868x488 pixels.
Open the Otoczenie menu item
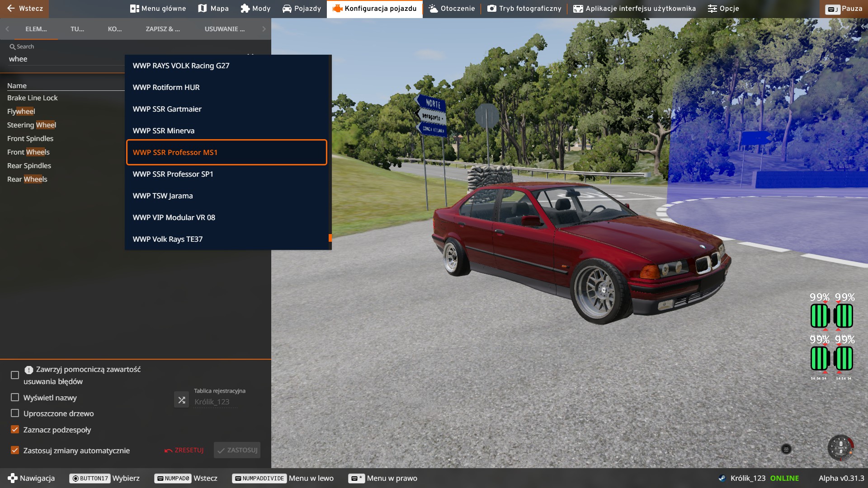452,9
